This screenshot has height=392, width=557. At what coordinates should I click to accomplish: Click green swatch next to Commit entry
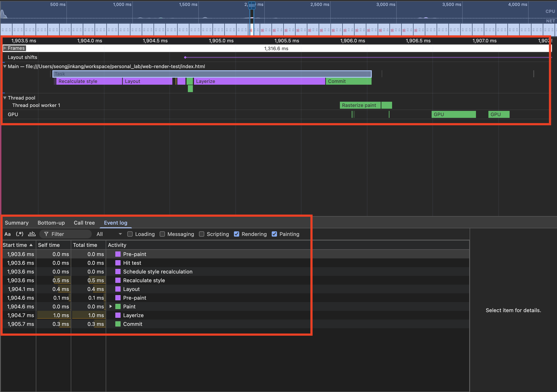118,324
